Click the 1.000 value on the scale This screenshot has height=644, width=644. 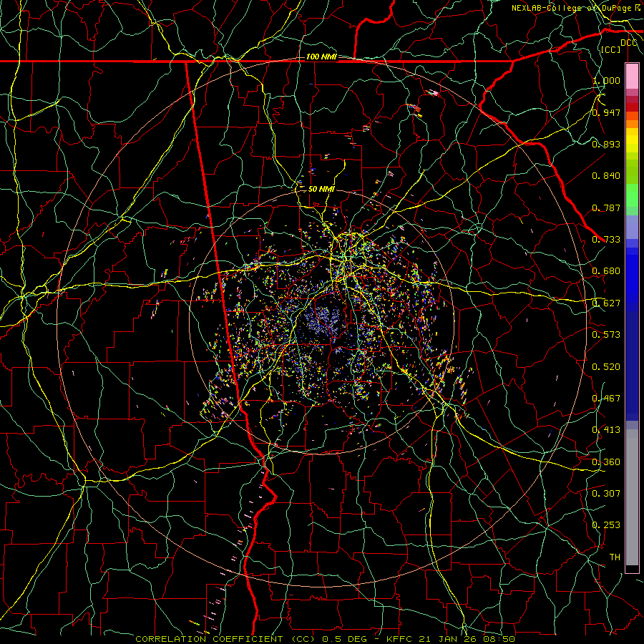pyautogui.click(x=606, y=81)
